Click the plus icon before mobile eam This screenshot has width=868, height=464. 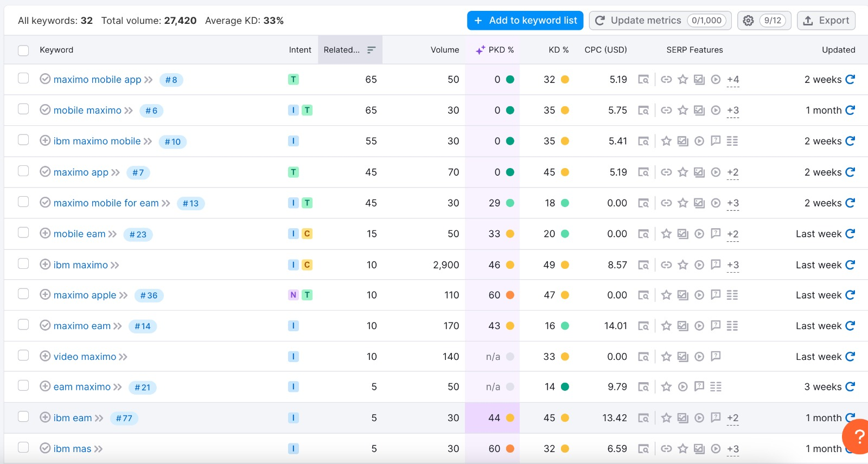pyautogui.click(x=46, y=233)
